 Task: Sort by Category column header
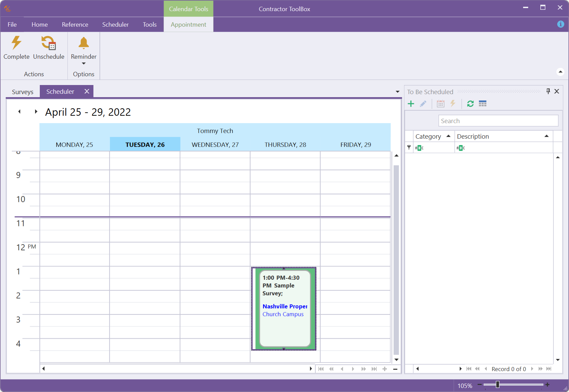[428, 136]
